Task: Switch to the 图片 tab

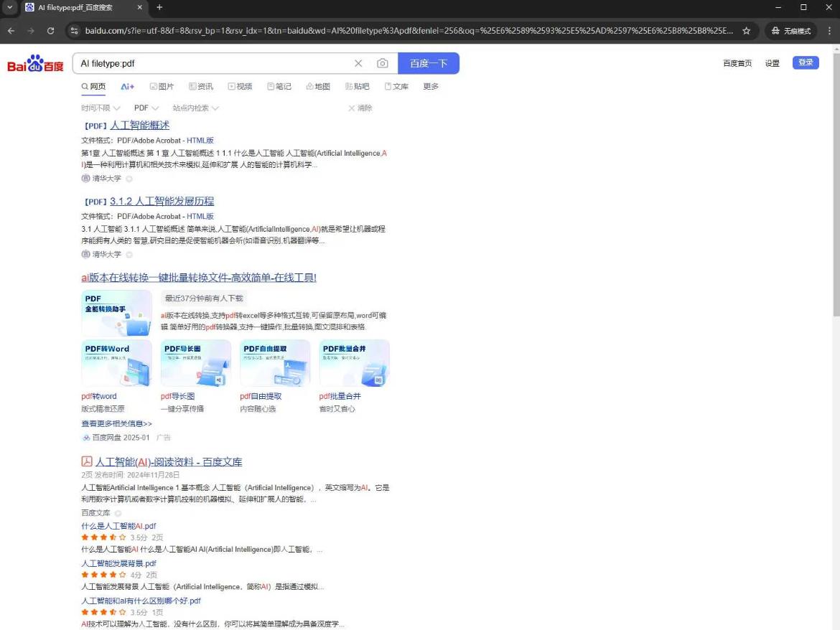Action: click(162, 86)
